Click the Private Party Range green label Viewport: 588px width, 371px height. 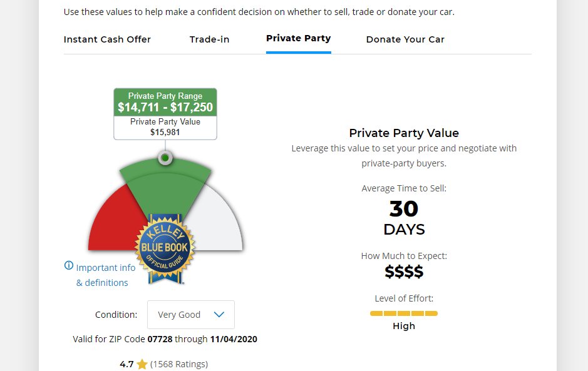click(x=165, y=103)
